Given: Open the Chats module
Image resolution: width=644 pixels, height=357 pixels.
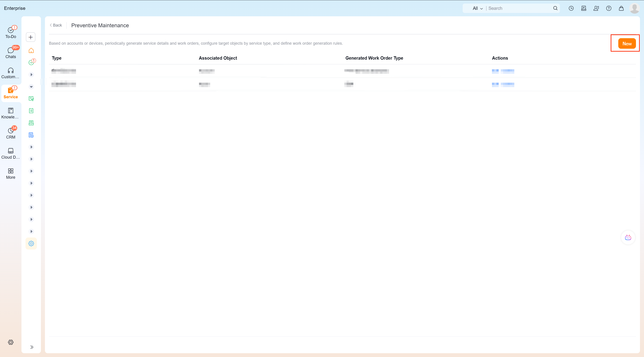Looking at the screenshot, I should (11, 53).
